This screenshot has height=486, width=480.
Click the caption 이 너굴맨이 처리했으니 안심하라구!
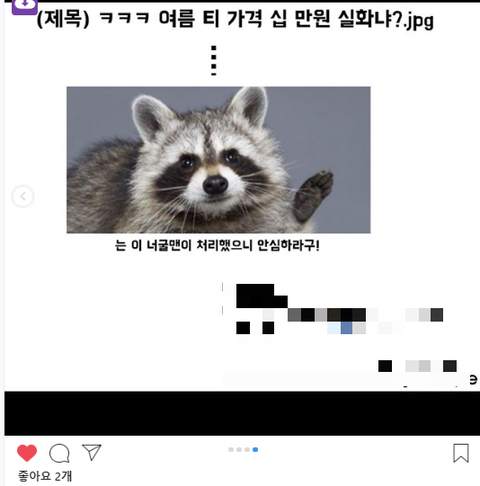[x=225, y=245]
